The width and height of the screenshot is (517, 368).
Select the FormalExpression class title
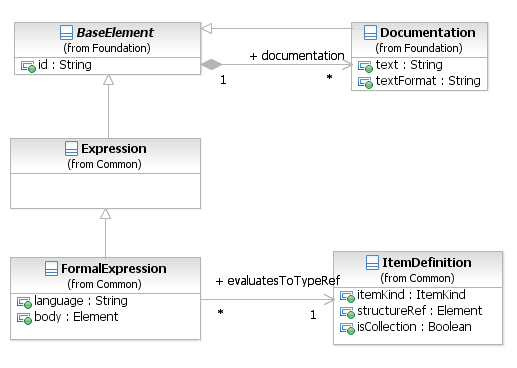[113, 269]
